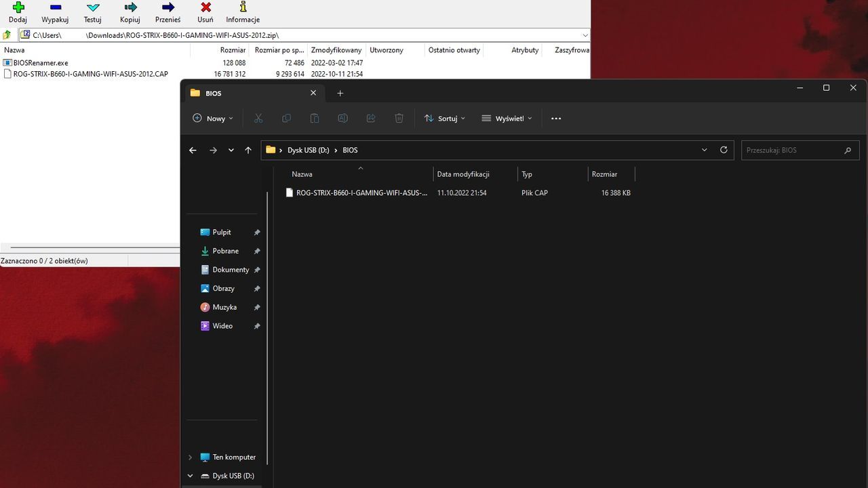This screenshot has width=868, height=488.
Task: Click the 16 388 KB size cell
Action: [x=616, y=193]
